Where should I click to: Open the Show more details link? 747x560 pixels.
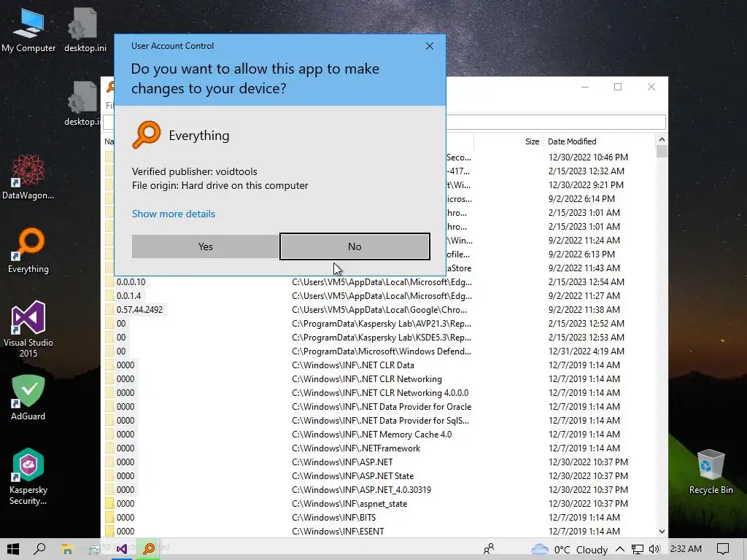[174, 214]
